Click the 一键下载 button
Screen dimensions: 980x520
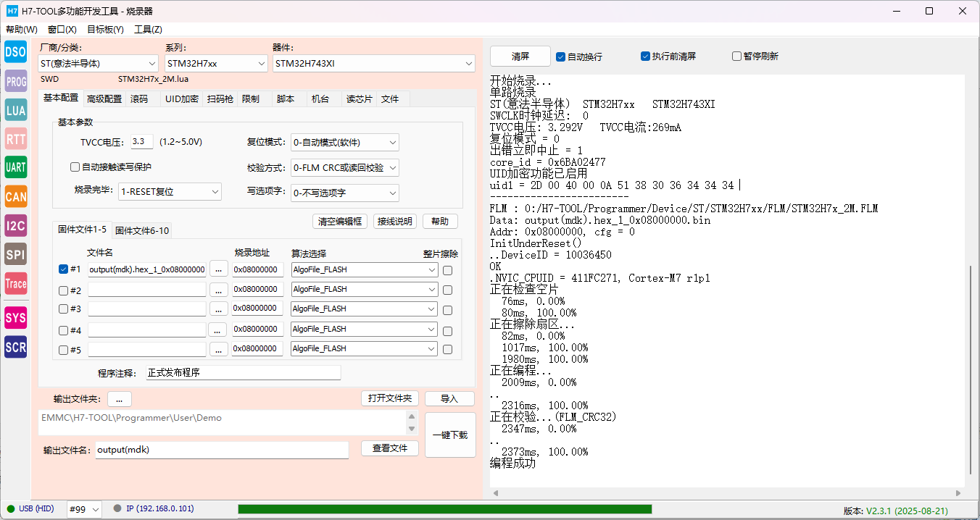click(x=450, y=435)
